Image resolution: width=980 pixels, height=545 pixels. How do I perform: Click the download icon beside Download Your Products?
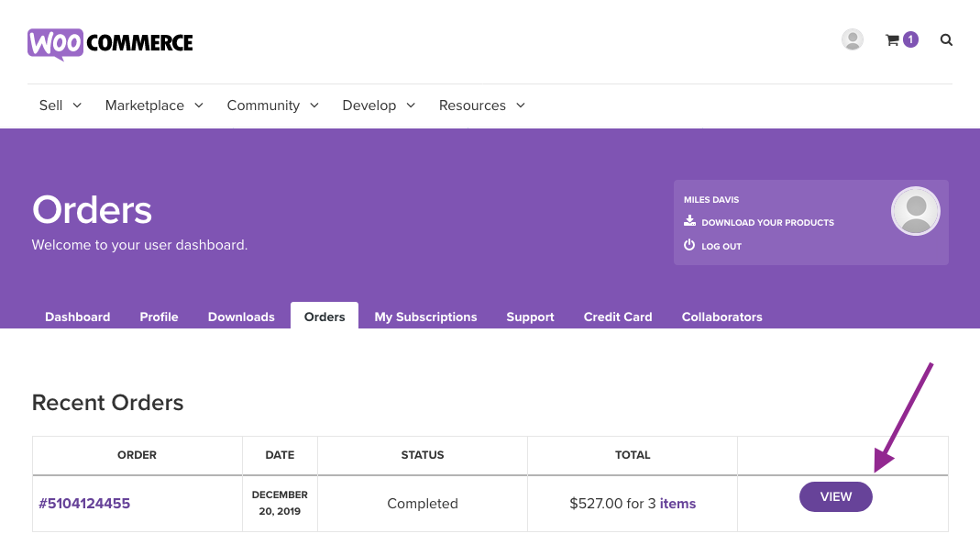(690, 221)
